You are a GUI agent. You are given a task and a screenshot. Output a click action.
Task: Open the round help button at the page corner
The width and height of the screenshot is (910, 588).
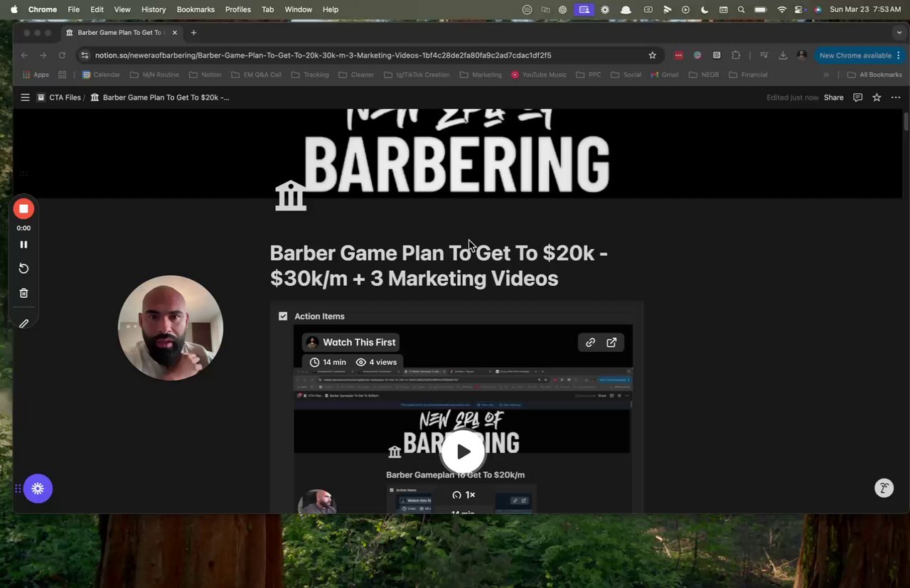(x=884, y=488)
